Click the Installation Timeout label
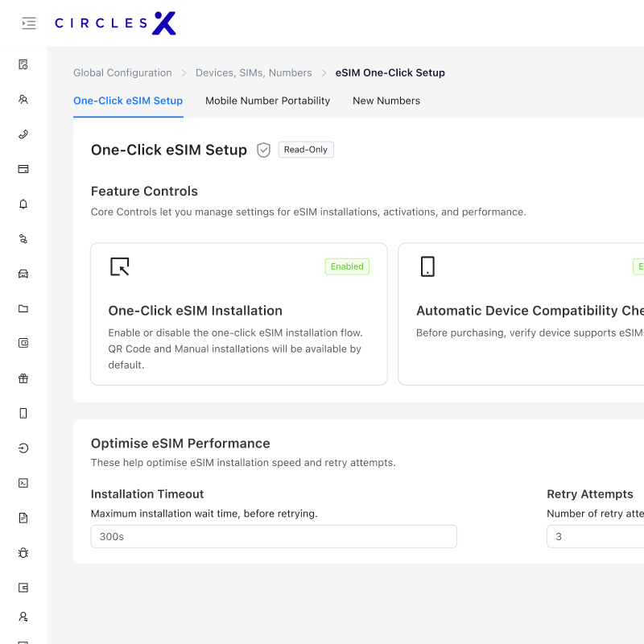644x644 pixels. pyautogui.click(x=147, y=494)
